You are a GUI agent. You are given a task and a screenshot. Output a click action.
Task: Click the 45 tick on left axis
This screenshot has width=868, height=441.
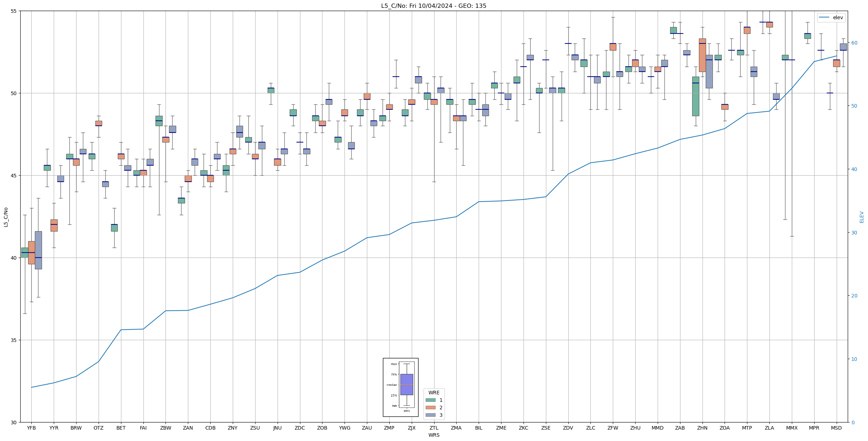pyautogui.click(x=14, y=176)
